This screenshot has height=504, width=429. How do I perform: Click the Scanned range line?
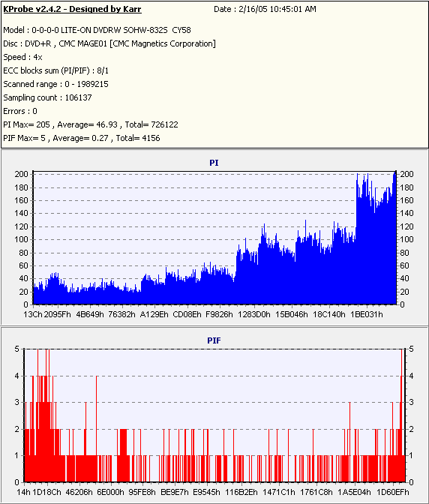pos(56,84)
